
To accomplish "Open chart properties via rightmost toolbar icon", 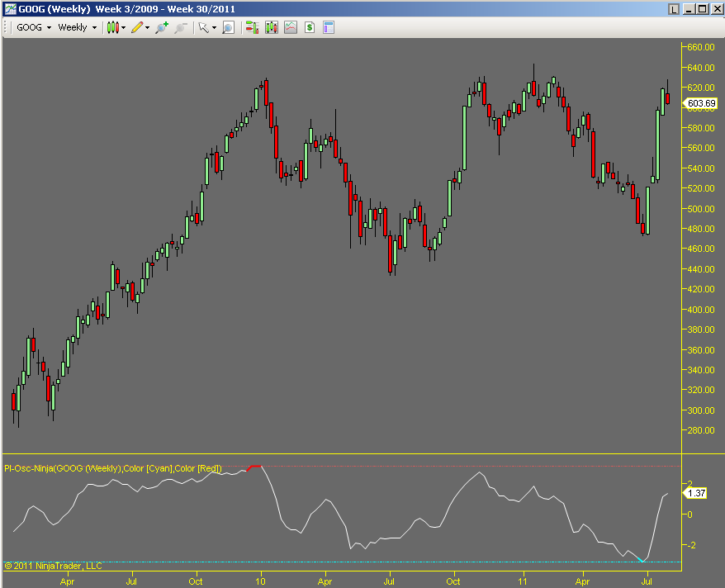I will (327, 27).
